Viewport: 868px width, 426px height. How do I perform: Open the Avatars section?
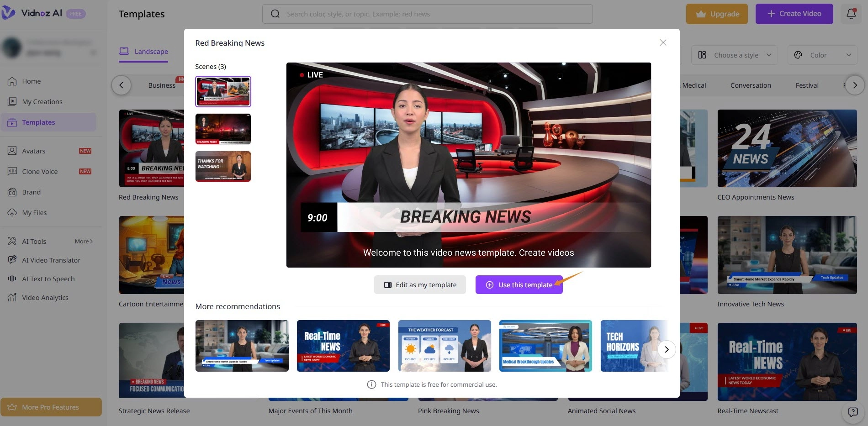click(x=34, y=151)
